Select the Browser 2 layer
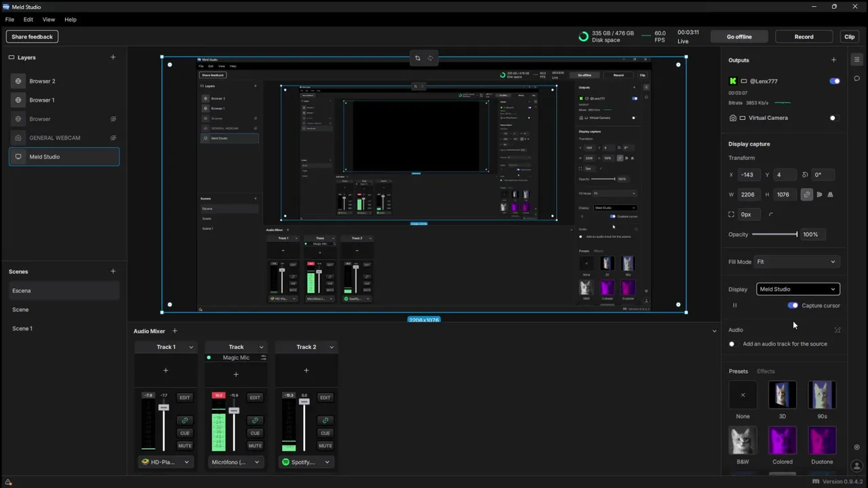The height and width of the screenshot is (488, 868). tap(64, 81)
